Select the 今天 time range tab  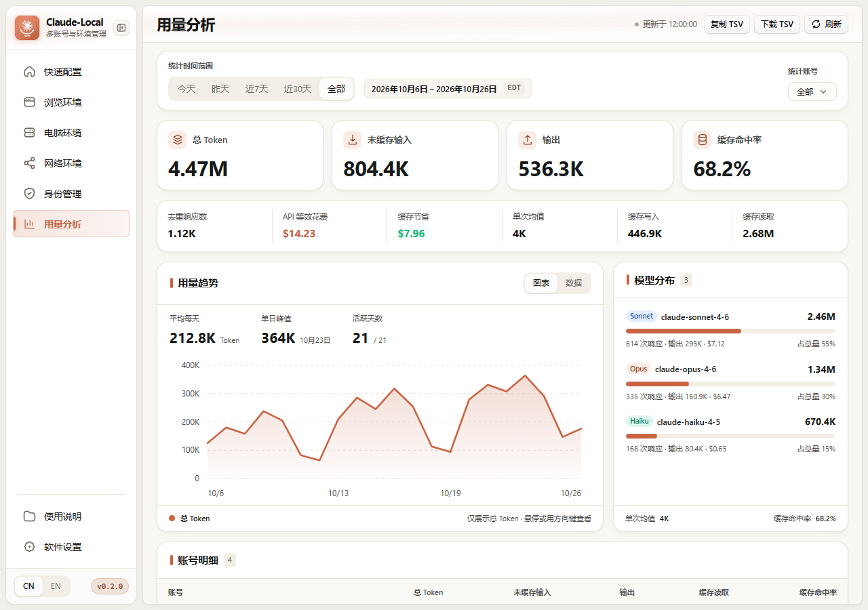pyautogui.click(x=186, y=89)
